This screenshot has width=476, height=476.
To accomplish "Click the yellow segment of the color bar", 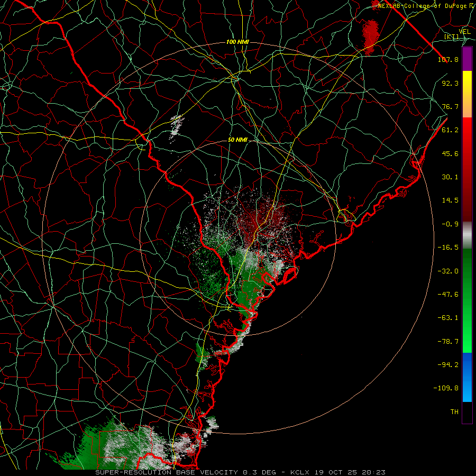I will tap(467, 79).
